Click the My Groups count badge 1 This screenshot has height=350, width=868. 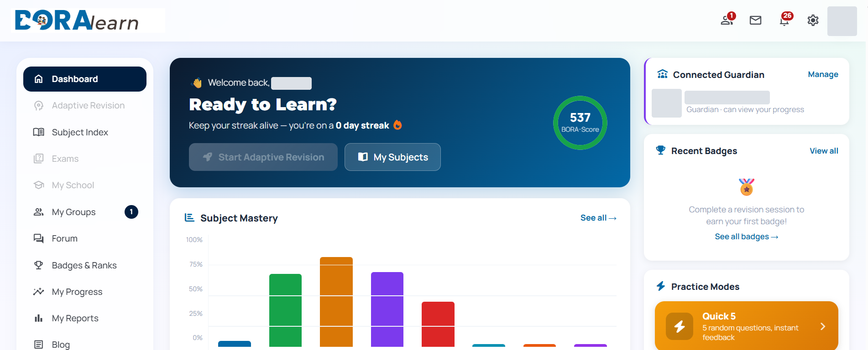pyautogui.click(x=131, y=212)
